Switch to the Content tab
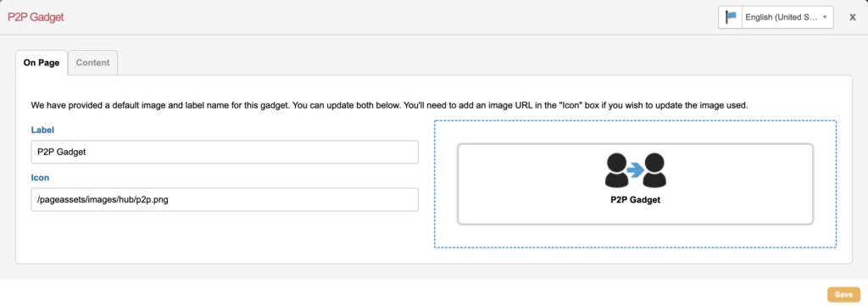Screen dimensions: 868x306 [92, 63]
